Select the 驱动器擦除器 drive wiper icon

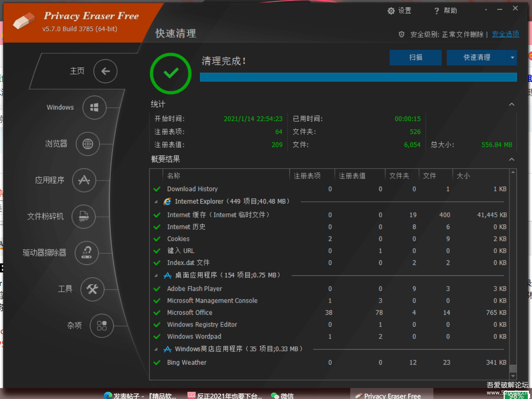tap(87, 253)
